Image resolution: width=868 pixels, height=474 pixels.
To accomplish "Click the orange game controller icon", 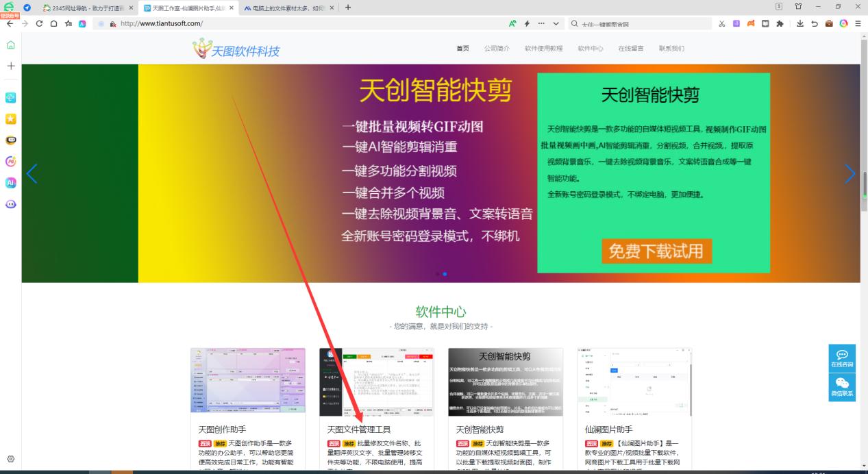I will pyautogui.click(x=751, y=23).
